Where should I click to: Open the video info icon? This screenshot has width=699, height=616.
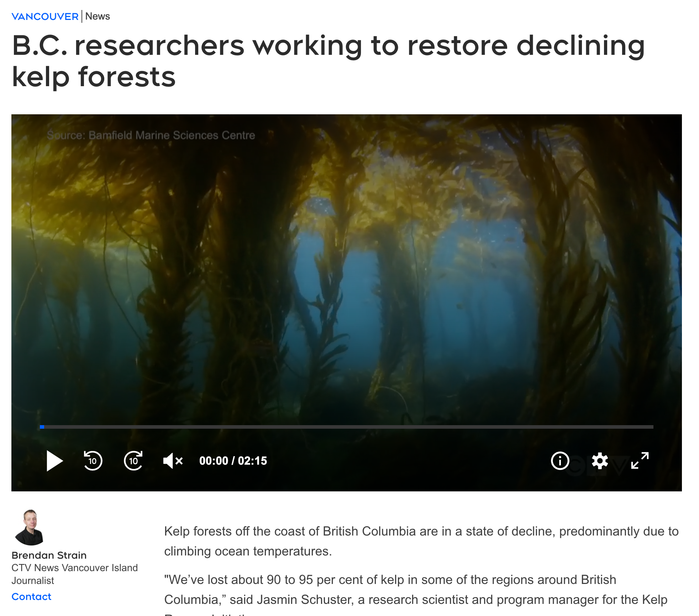560,461
